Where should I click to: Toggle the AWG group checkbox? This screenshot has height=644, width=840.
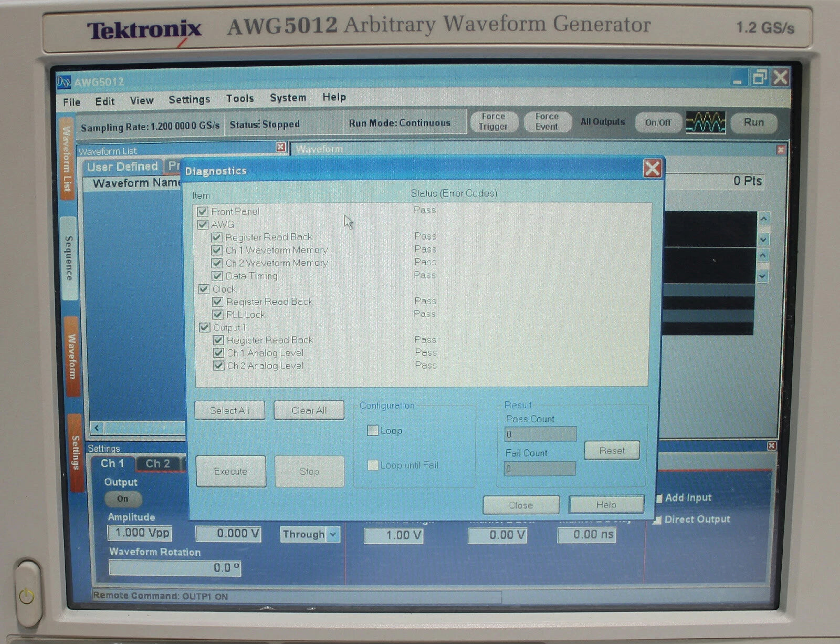[203, 224]
